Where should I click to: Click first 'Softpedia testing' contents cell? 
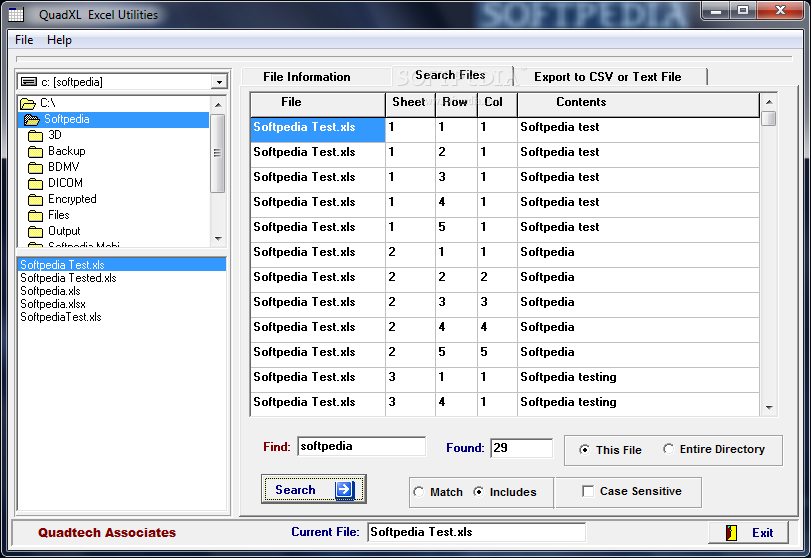[x=638, y=380]
